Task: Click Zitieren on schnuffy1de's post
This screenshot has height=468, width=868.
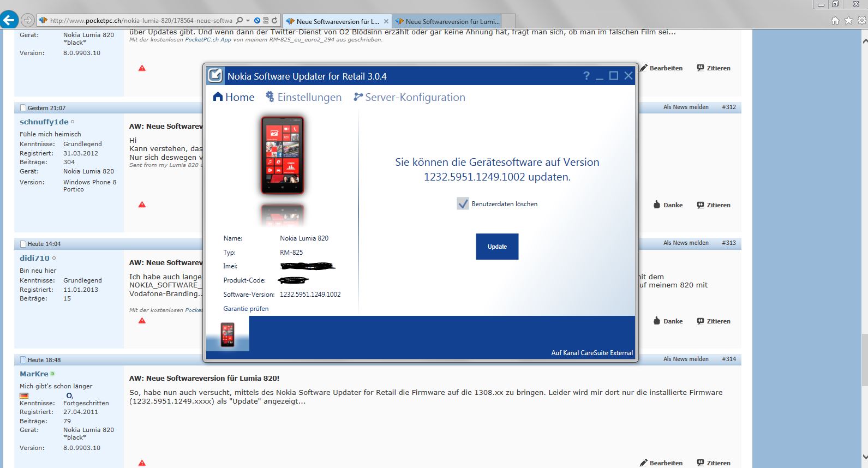Action: (714, 205)
